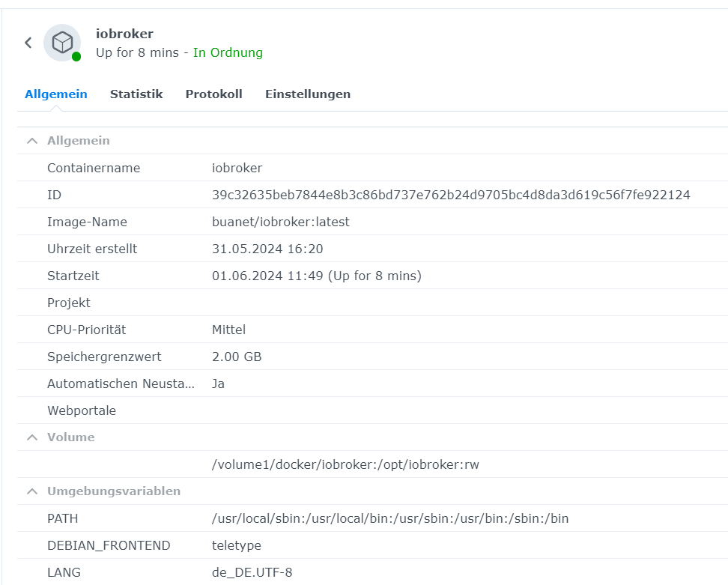Click the Speichergrenzwert value 2.00 GB
The height and width of the screenshot is (585, 728).
pos(237,357)
